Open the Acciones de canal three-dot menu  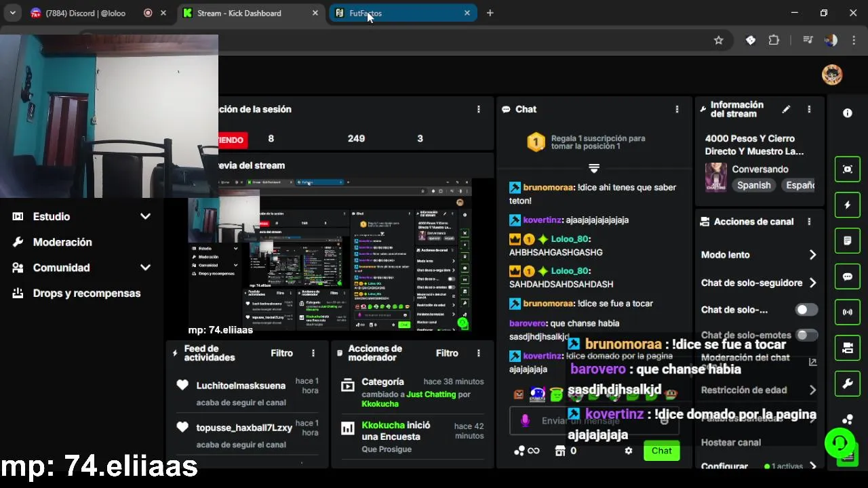(x=809, y=222)
